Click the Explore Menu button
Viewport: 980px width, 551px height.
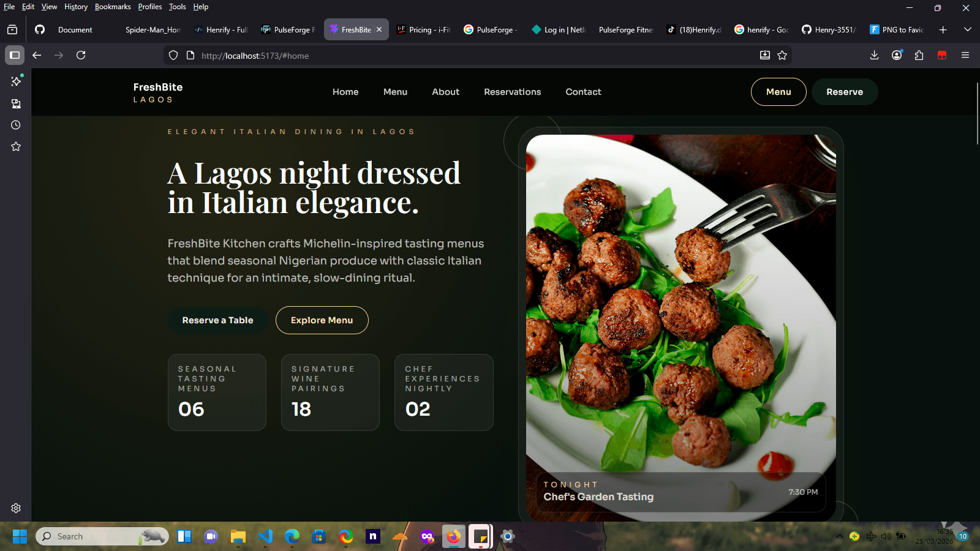pyautogui.click(x=322, y=320)
